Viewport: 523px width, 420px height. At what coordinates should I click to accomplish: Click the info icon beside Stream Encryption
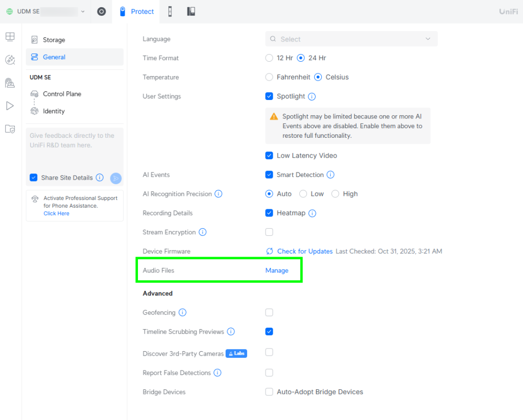tap(202, 232)
